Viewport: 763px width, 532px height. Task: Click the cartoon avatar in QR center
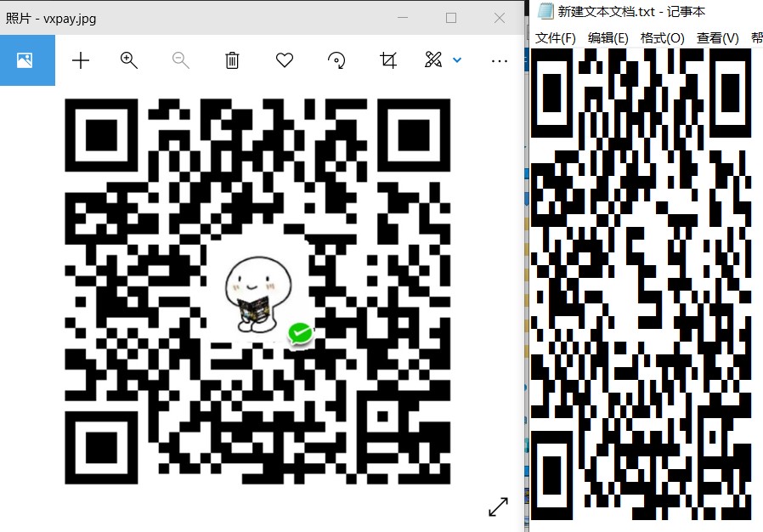[x=258, y=296]
